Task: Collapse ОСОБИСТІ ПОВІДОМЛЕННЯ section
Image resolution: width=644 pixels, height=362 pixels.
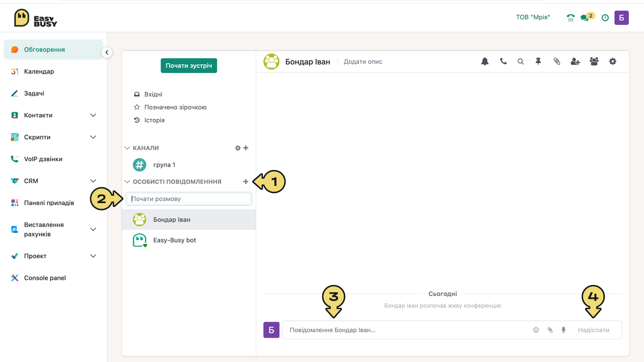Action: click(127, 182)
